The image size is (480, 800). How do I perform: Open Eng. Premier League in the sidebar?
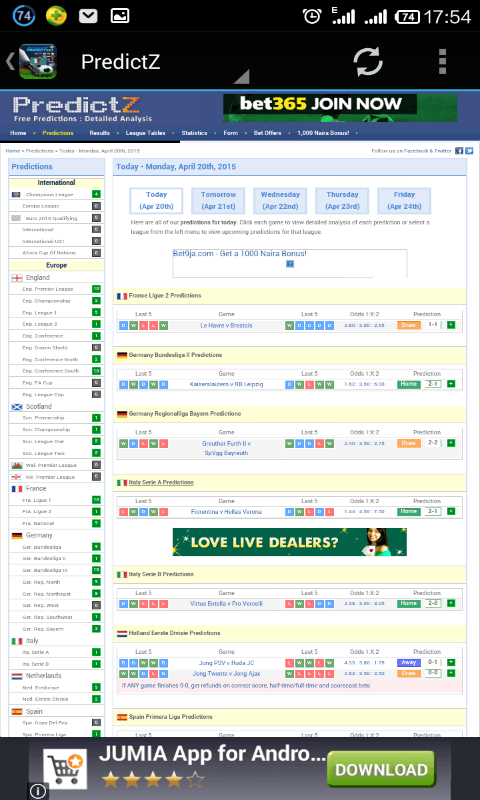tap(48, 289)
